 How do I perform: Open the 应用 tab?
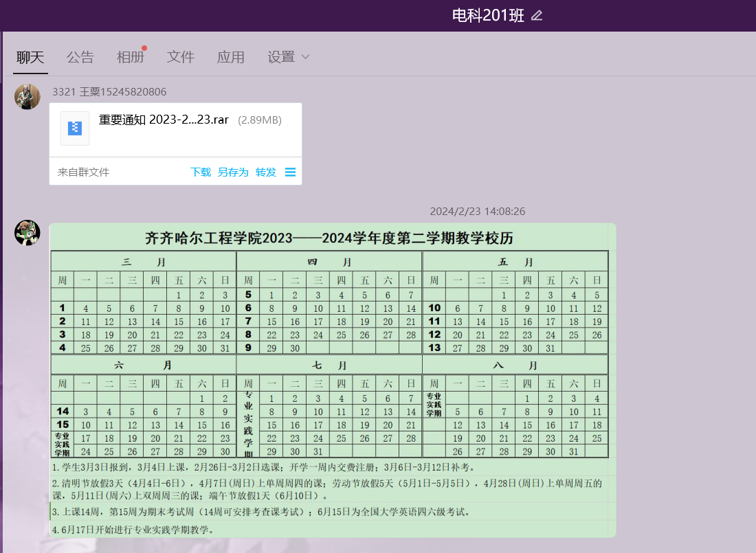coord(231,57)
